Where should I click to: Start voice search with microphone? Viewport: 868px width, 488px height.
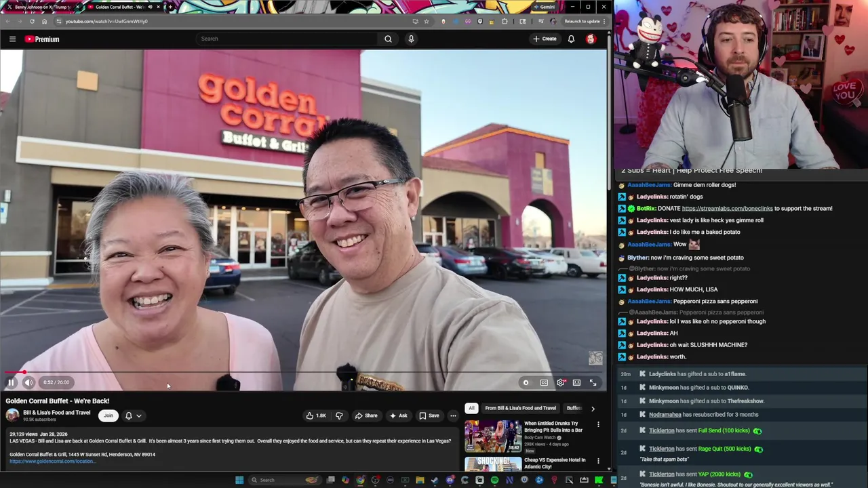[x=411, y=39]
